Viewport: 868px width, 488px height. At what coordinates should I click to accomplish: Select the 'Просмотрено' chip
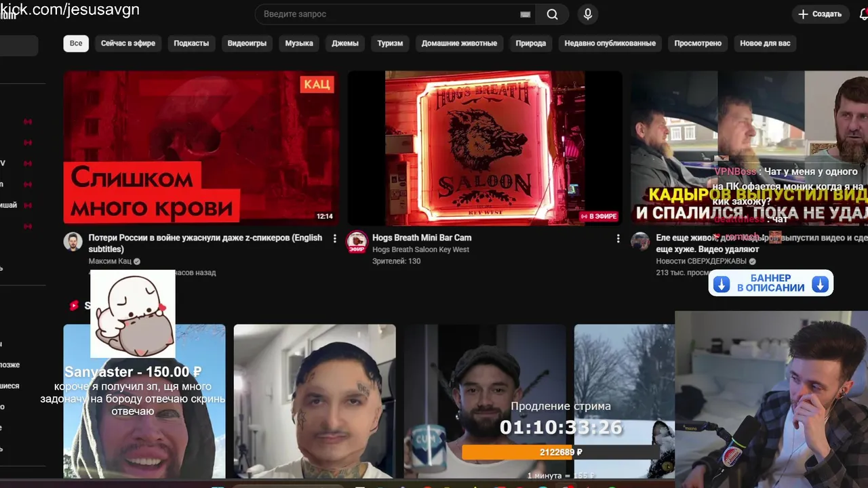(698, 43)
